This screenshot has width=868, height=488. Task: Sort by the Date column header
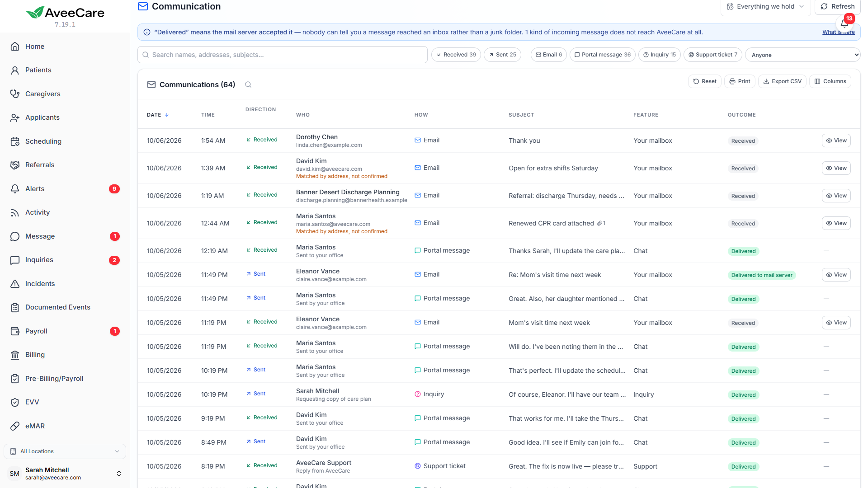158,115
